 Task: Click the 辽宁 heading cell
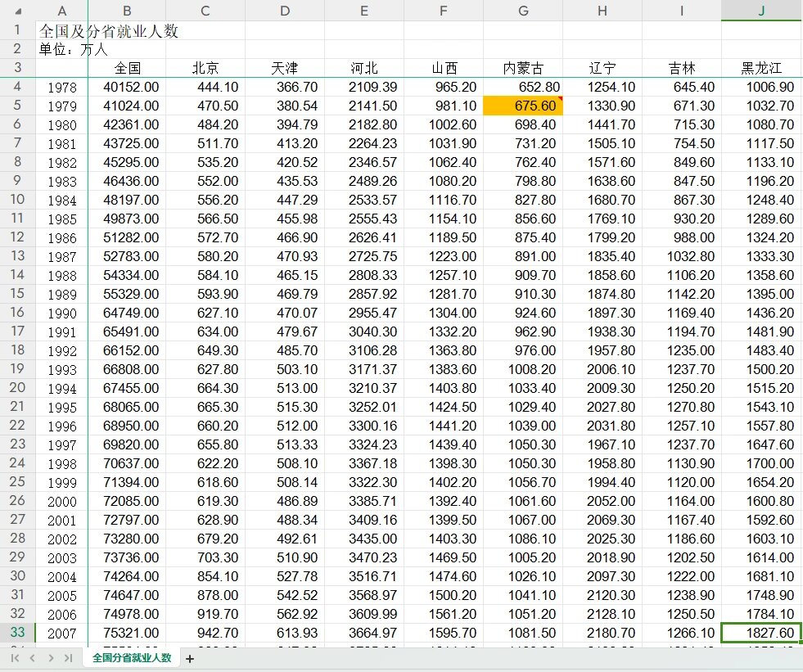(x=602, y=68)
